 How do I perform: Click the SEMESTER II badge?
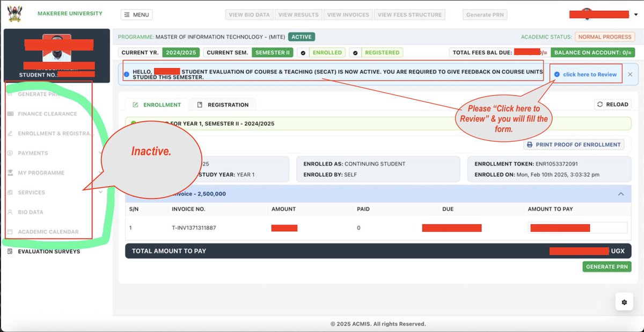(x=273, y=53)
